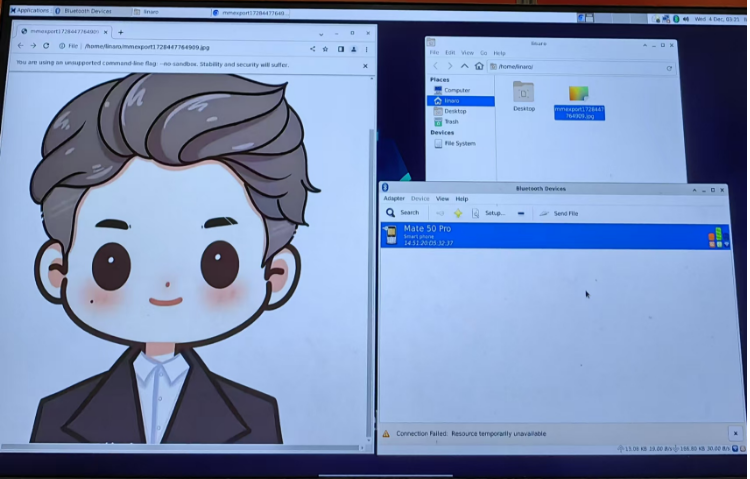Click the Home icon in file manager
Screen dimensions: 750x479
pos(480,67)
